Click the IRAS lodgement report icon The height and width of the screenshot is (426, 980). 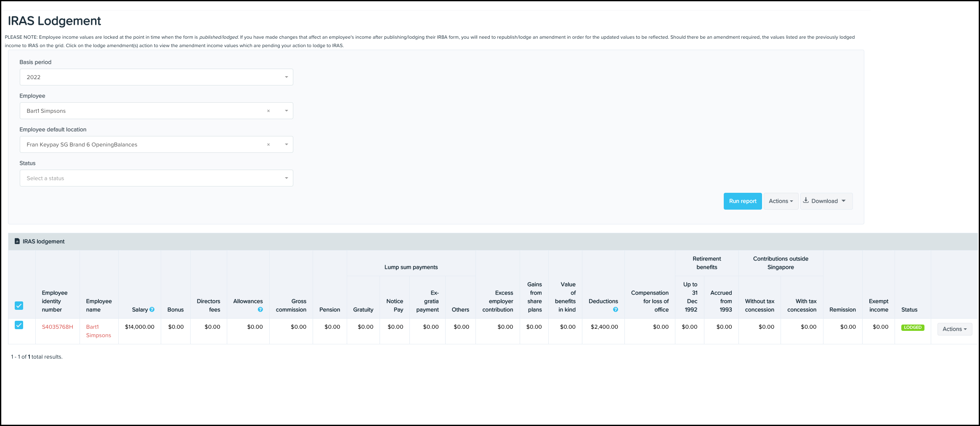pyautogui.click(x=17, y=241)
